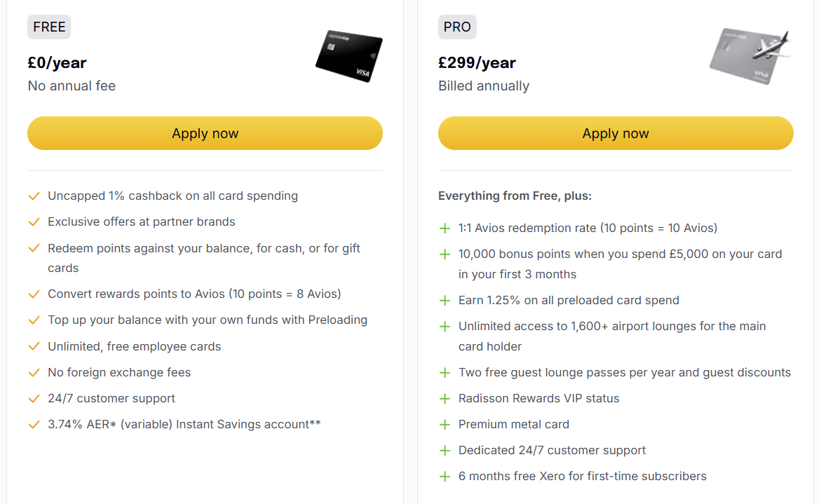Viewport: 821px width, 504px height.
Task: Click the 3.74% AER Instant Savings account text
Action: [x=184, y=425]
